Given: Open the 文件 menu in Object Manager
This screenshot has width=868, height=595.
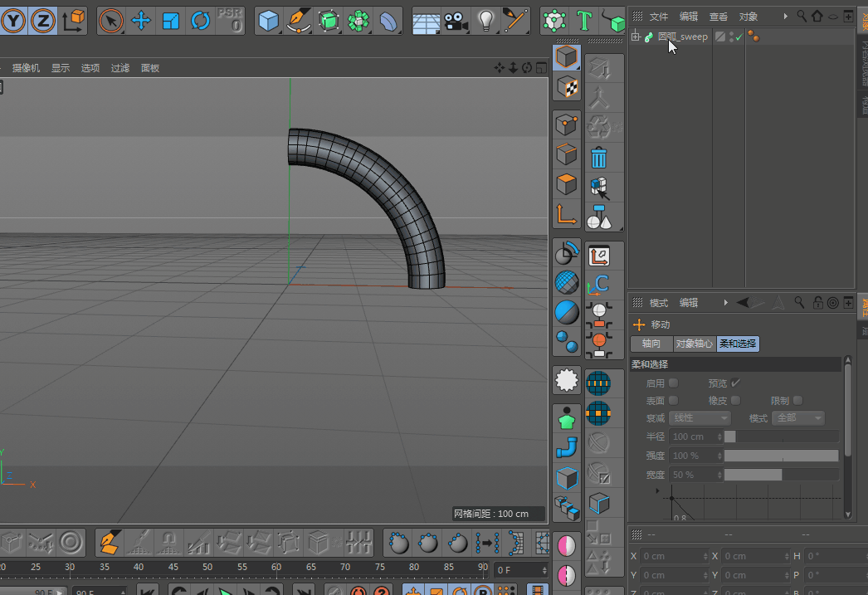Looking at the screenshot, I should (658, 17).
